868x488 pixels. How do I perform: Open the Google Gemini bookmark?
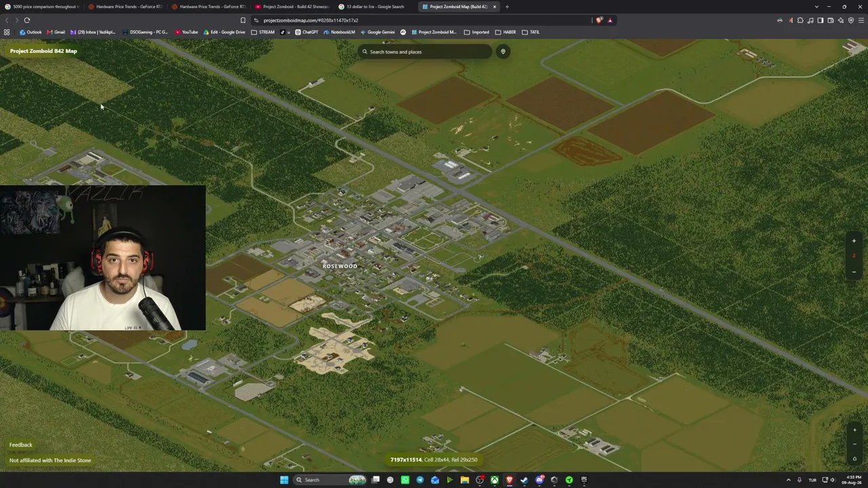click(x=377, y=32)
